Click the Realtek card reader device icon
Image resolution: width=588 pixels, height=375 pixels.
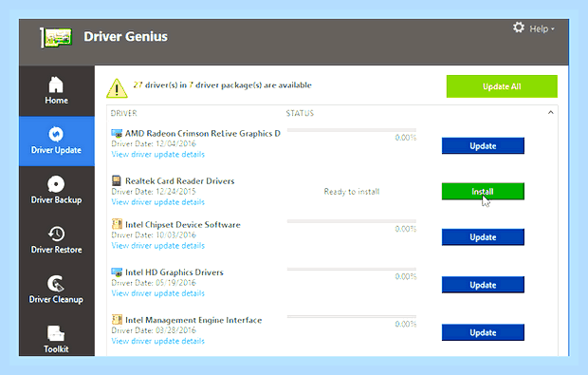pyautogui.click(x=117, y=181)
